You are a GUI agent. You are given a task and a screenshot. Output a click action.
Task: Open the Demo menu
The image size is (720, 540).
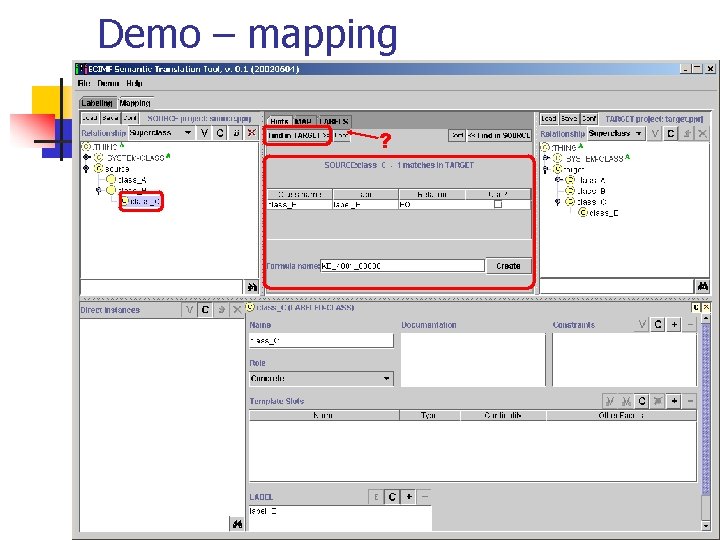108,83
